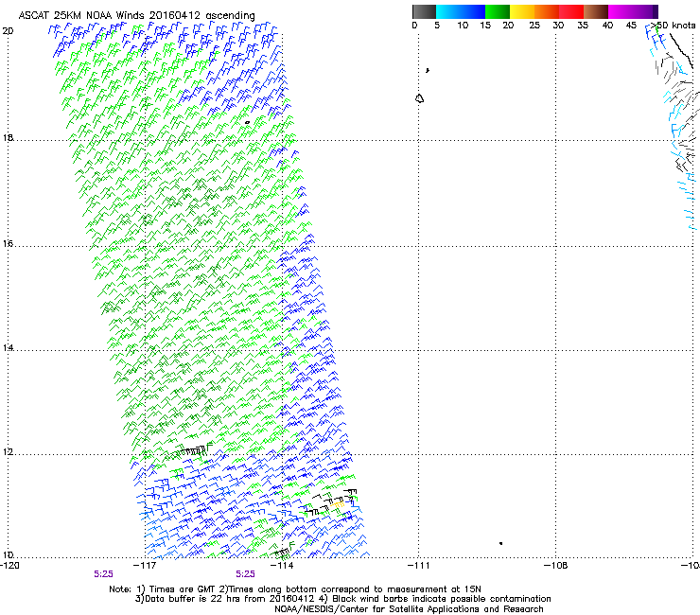
Task: Click the longitude label "-108"
Action: point(556,566)
